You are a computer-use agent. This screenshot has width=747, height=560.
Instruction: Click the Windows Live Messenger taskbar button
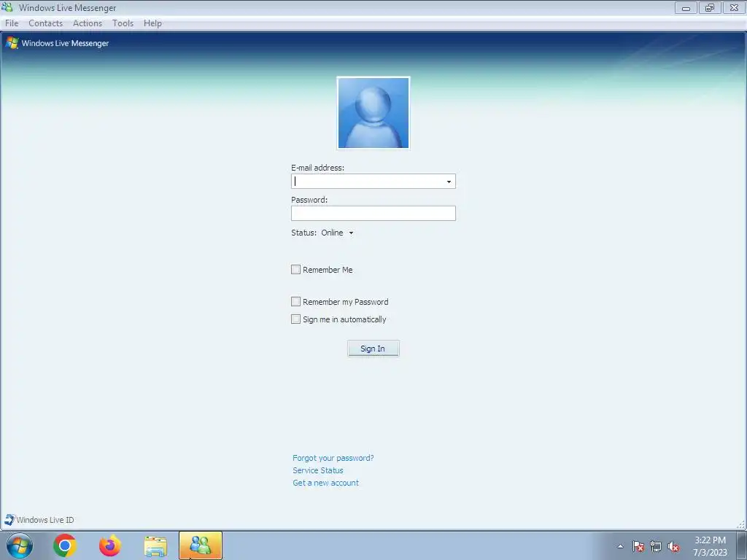201,545
